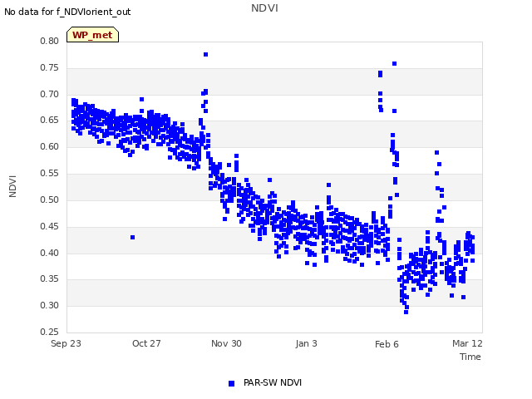532x399 pixels.
Task: Click the 0.25 y-axis tick label
Action: pyautogui.click(x=50, y=332)
